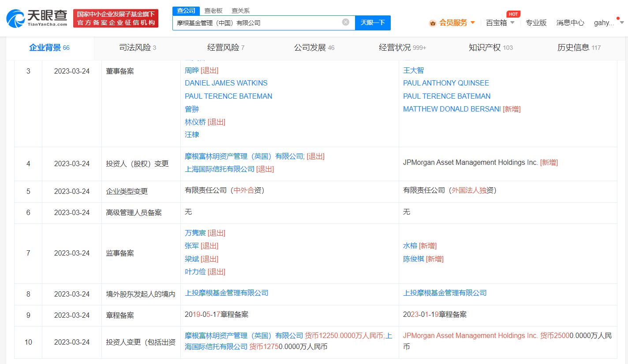Open MATTHEW DONALD BERSANI profile link
The image size is (628, 364).
(452, 109)
